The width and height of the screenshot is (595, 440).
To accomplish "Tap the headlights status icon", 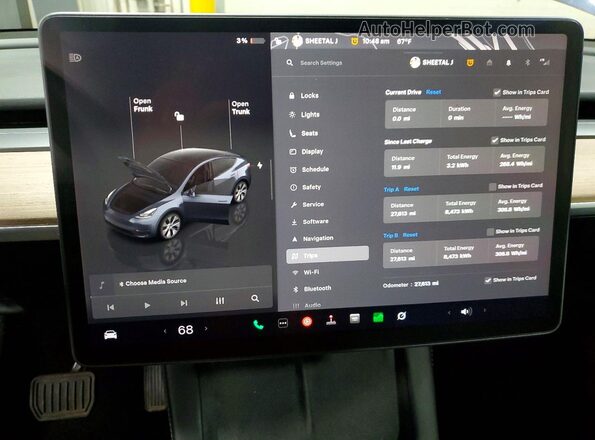I will [x=75, y=58].
